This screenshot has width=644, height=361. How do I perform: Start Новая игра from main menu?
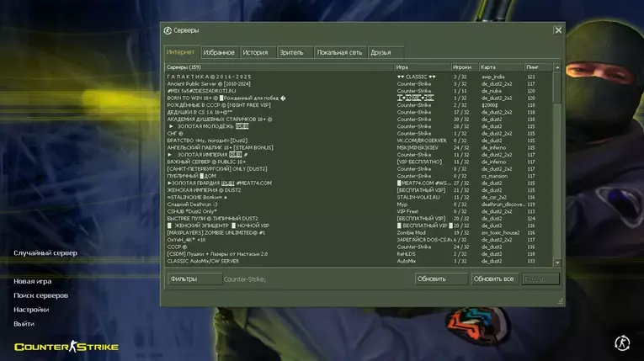(33, 281)
